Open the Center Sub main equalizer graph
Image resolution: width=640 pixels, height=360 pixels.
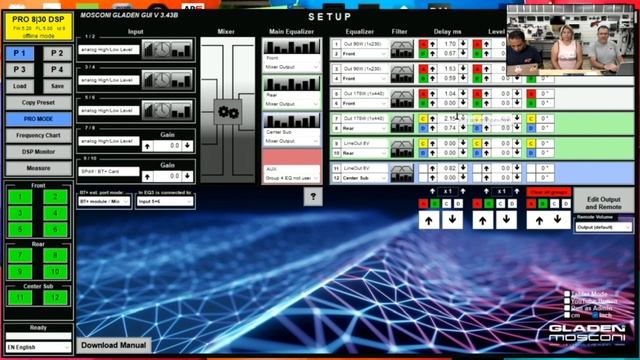click(291, 121)
